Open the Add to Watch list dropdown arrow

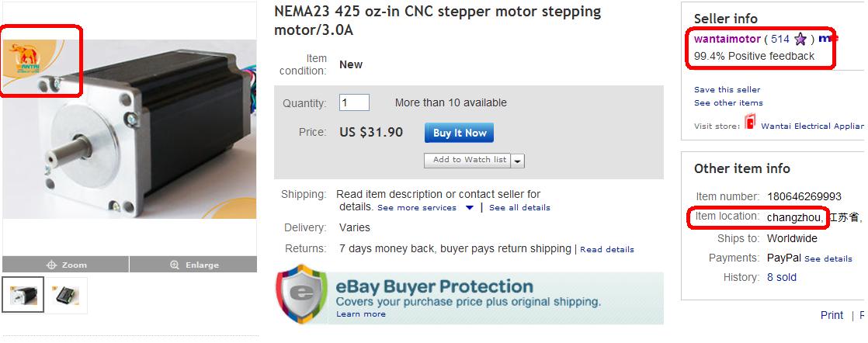tap(518, 161)
